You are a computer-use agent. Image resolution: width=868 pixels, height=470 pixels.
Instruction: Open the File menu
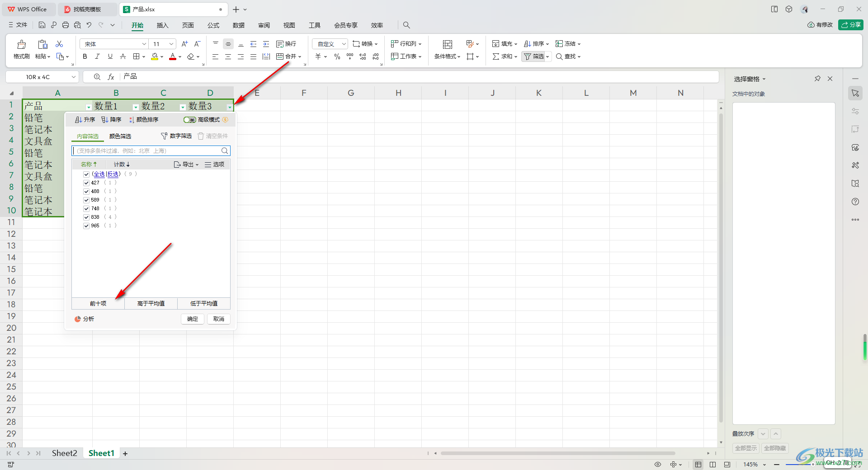coord(18,25)
